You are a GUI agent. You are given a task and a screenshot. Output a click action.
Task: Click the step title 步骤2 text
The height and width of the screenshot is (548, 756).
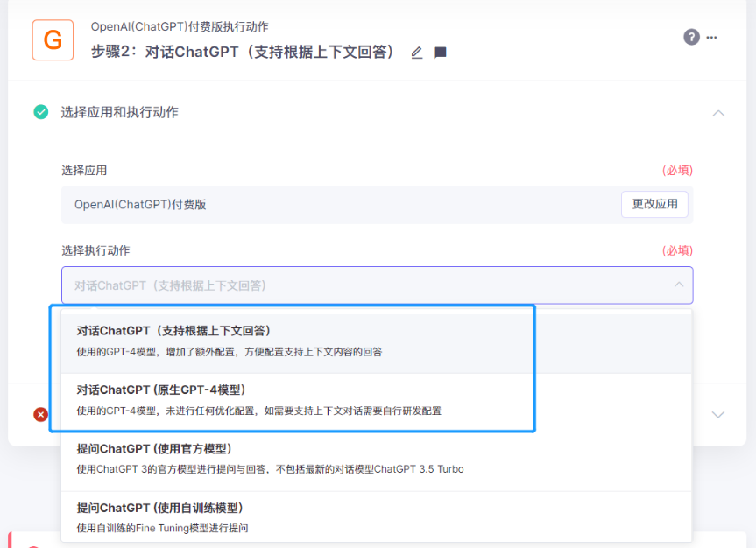(x=243, y=52)
